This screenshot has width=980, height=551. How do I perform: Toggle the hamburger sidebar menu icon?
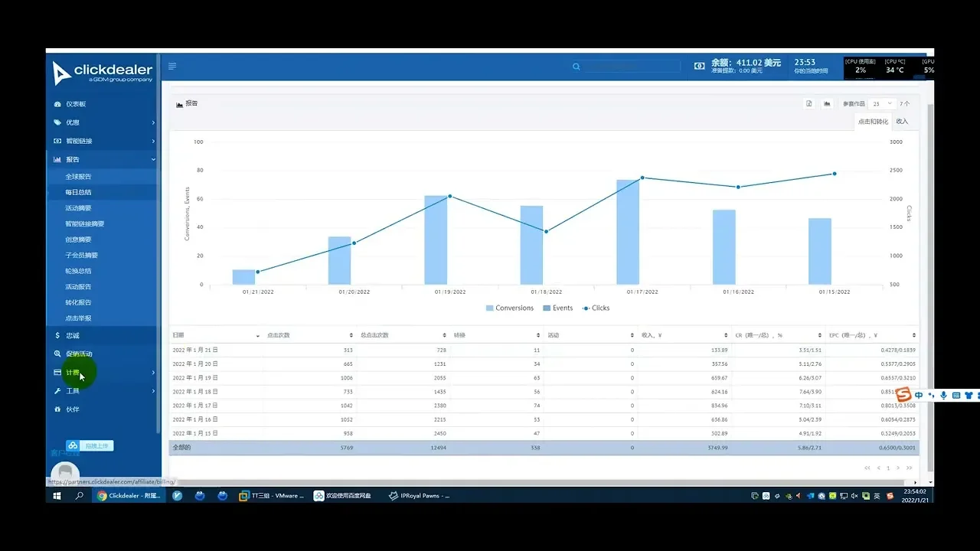tap(172, 67)
